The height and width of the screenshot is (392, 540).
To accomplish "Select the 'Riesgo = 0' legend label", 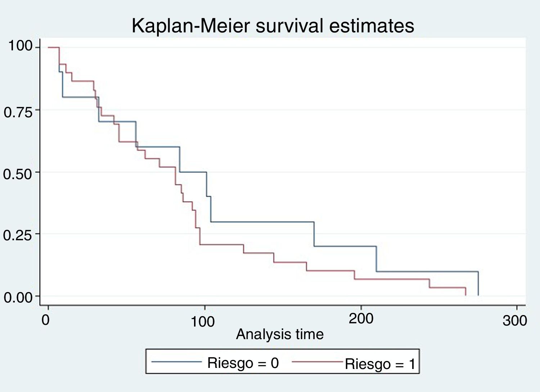I will pyautogui.click(x=243, y=363).
